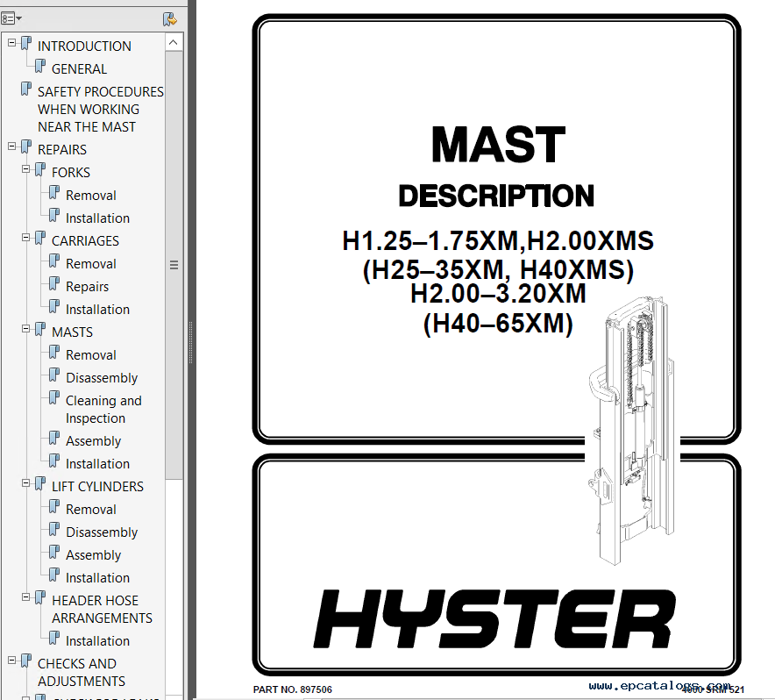This screenshot has height=700, width=775.
Task: Open the Installation bookmark under CARRIAGES
Action: click(98, 309)
